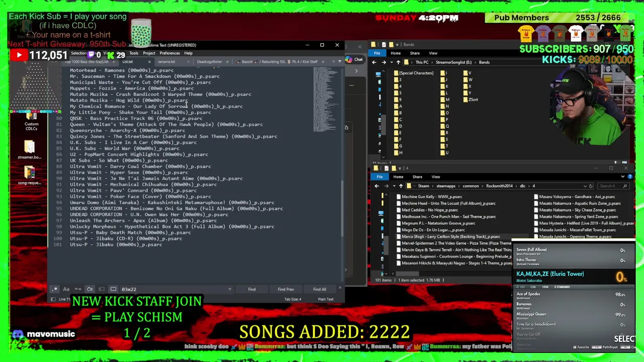644x362 pixels.
Task: Toggle regular expression search in Sublime find bar
Action: (54, 289)
